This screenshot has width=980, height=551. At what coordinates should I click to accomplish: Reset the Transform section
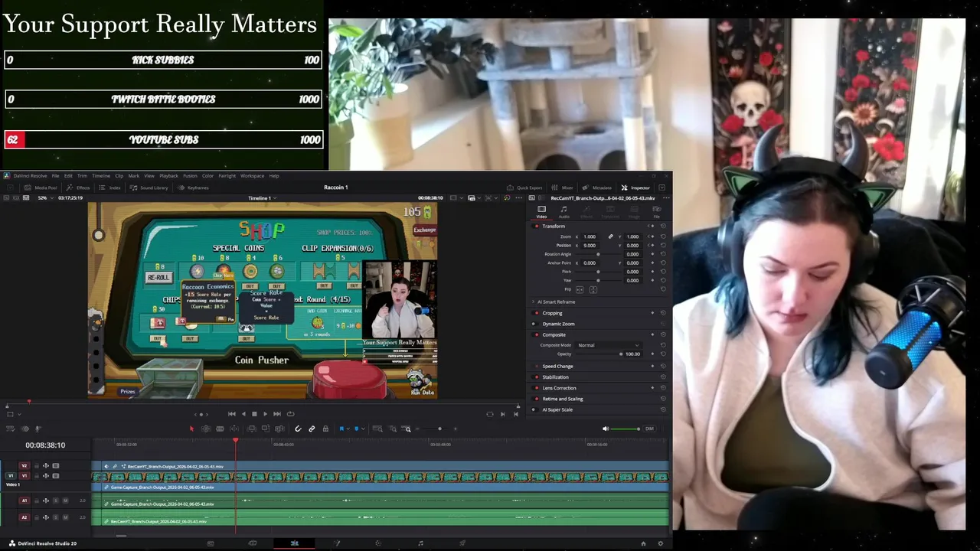click(663, 227)
